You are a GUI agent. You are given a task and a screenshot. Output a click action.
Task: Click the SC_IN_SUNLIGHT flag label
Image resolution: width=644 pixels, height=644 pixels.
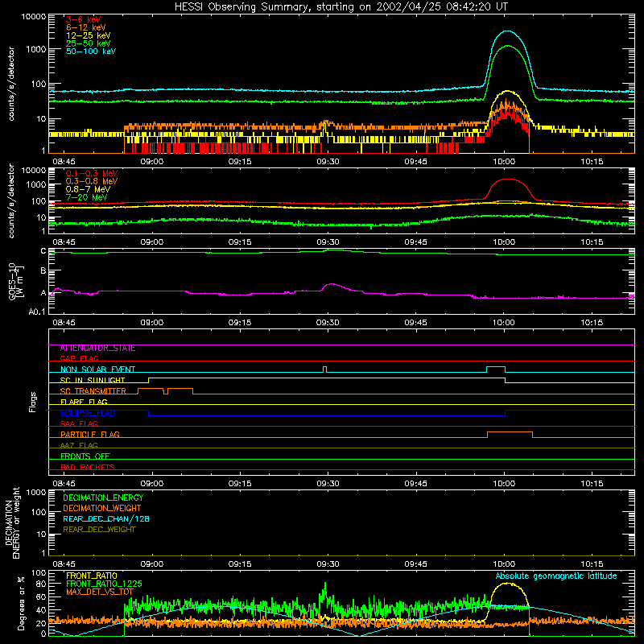coord(93,380)
